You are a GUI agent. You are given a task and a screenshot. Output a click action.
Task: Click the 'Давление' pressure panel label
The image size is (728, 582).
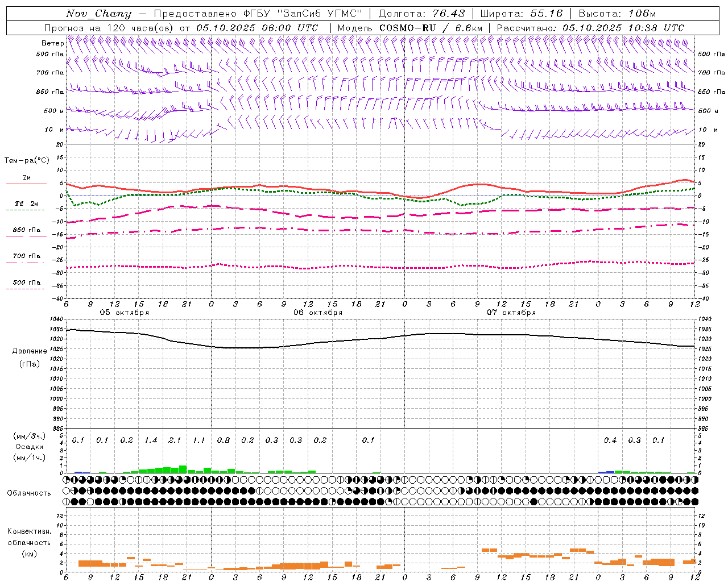[x=30, y=351]
